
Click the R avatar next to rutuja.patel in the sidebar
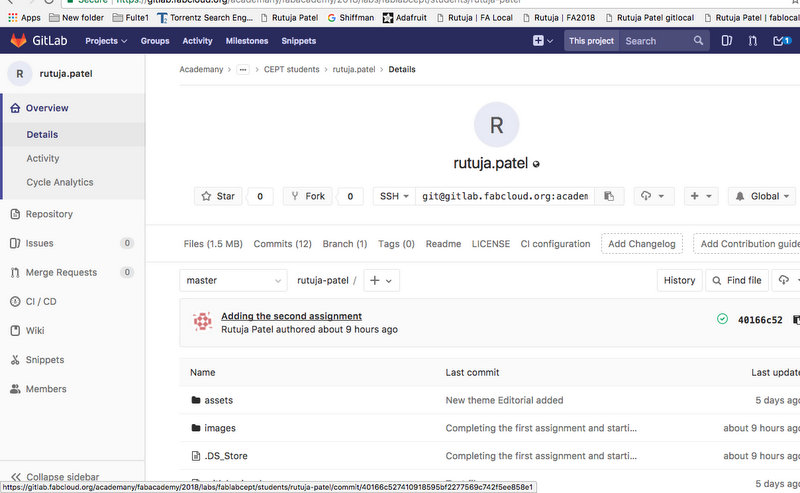click(x=20, y=74)
